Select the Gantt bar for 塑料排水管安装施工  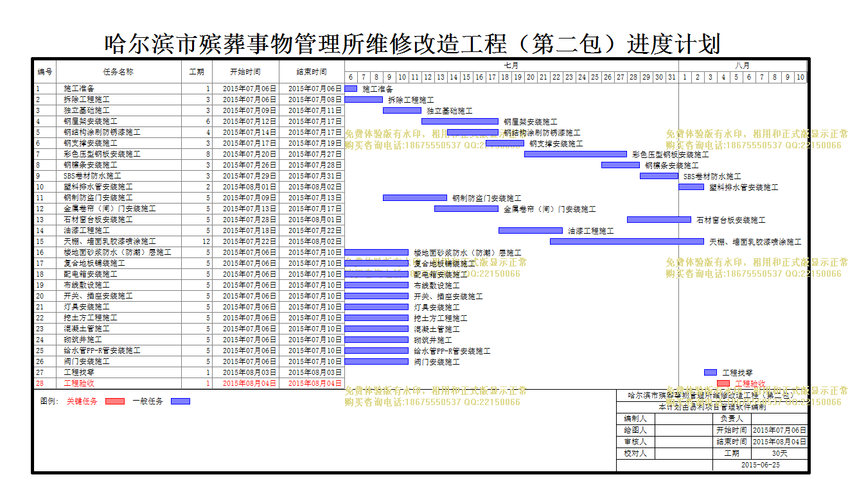691,187
